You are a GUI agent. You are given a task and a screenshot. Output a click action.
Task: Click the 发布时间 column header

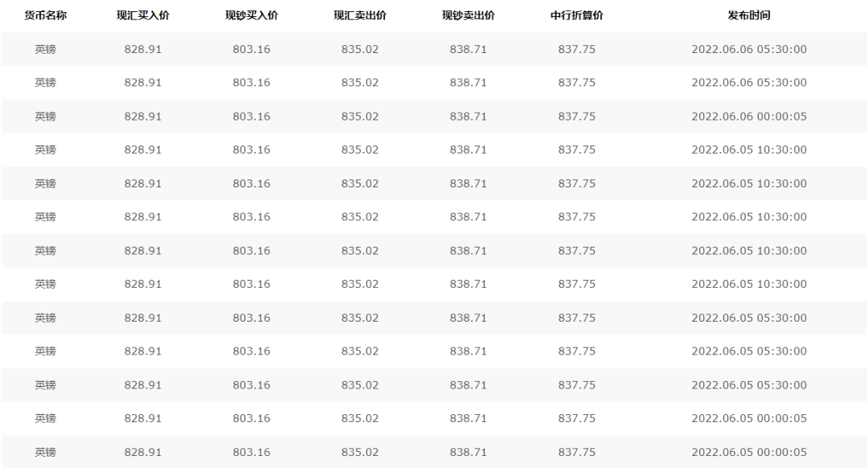[x=749, y=15]
